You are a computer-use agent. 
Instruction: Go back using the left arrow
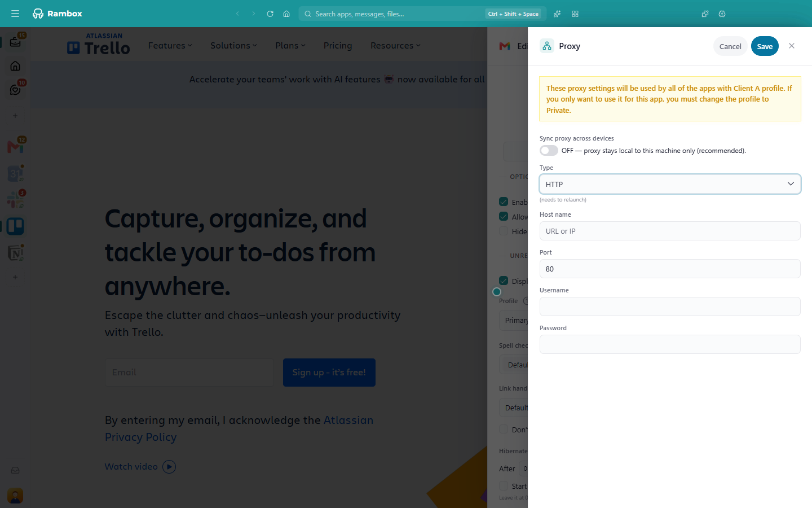pos(237,14)
